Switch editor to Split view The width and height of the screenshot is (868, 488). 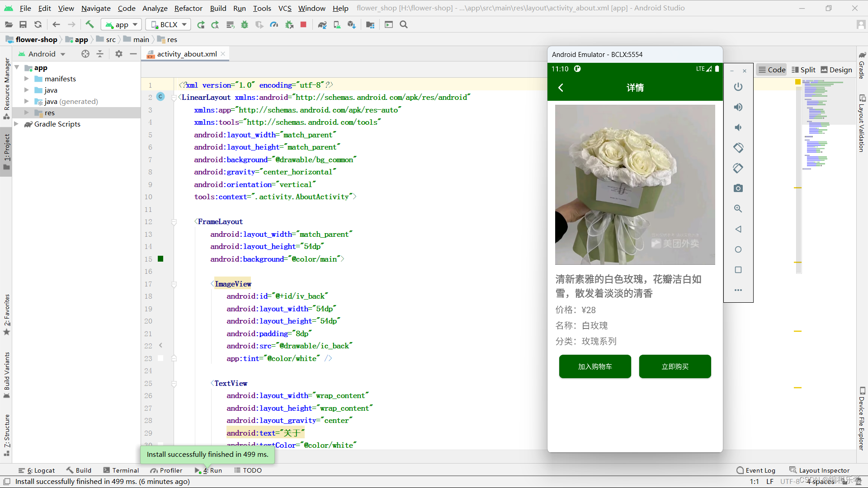click(803, 70)
